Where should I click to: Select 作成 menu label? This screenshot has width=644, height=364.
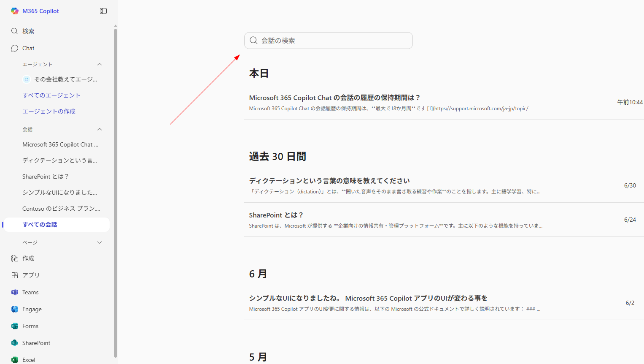click(28, 258)
